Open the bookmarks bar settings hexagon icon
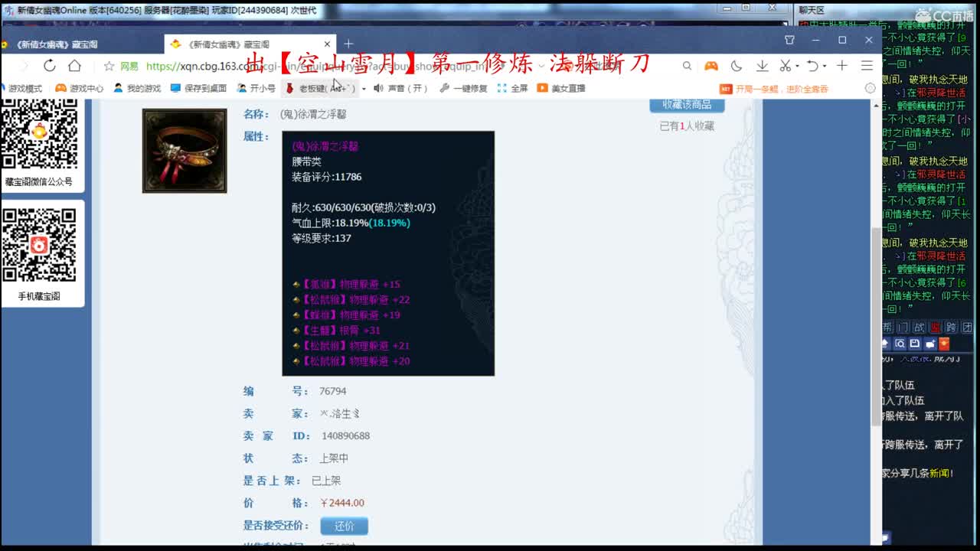Viewport: 980px width, 551px height. pyautogui.click(x=870, y=88)
